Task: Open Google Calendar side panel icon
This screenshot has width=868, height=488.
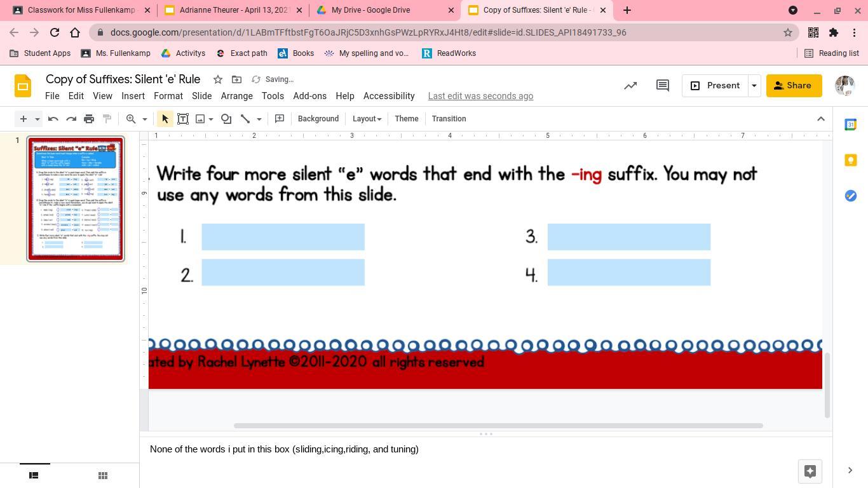Action: pos(850,125)
